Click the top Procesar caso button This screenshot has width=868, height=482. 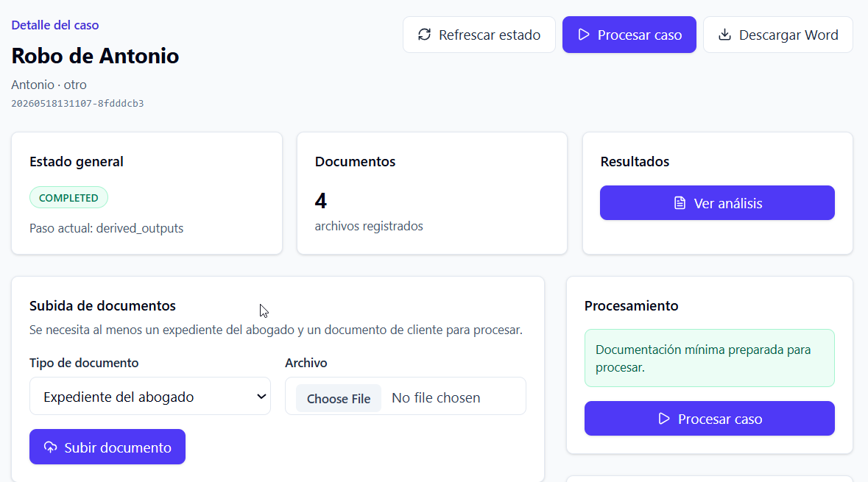point(629,35)
